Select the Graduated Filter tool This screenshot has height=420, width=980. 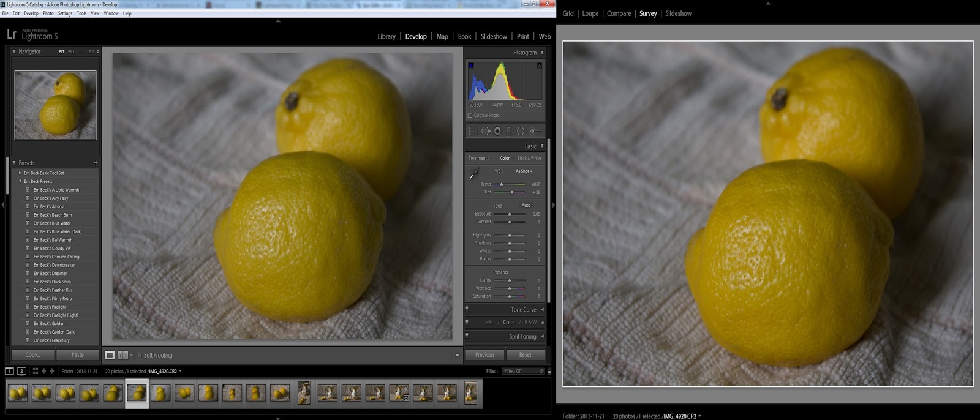[509, 131]
